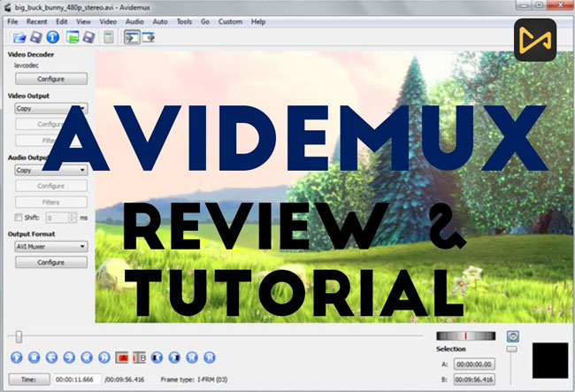Select the output preview mode icon
Screen dimensions: 575x392
pyautogui.click(x=149, y=37)
